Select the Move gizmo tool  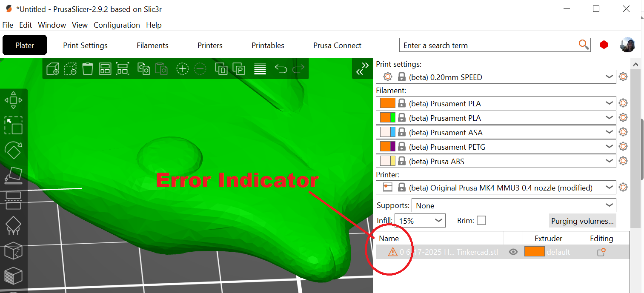point(13,100)
